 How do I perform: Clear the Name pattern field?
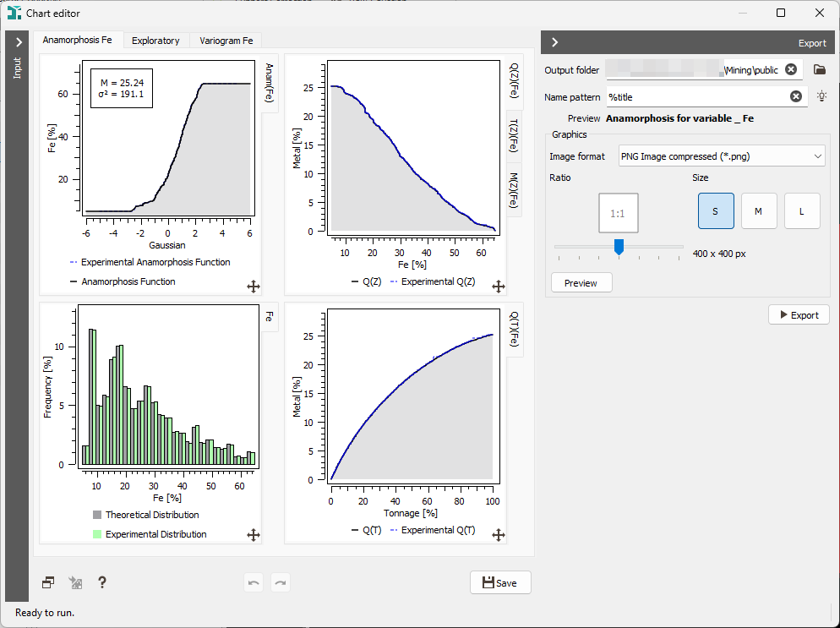tap(796, 96)
